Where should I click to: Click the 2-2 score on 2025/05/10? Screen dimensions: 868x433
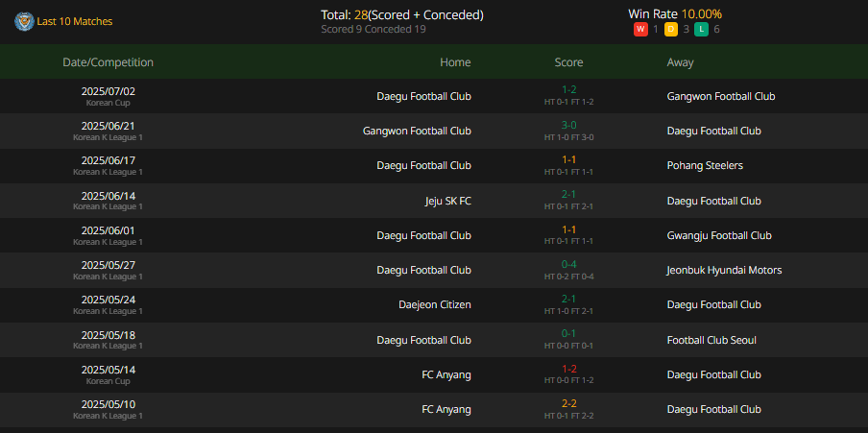(568, 403)
